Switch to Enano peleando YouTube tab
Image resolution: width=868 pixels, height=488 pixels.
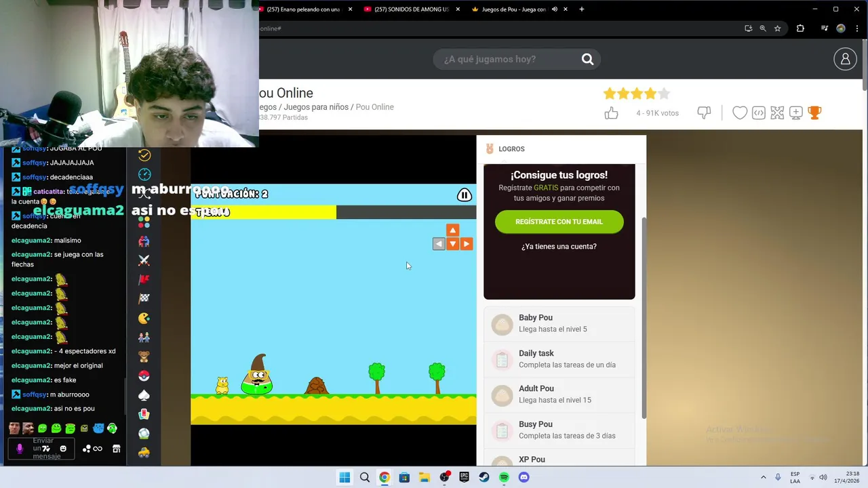303,9
